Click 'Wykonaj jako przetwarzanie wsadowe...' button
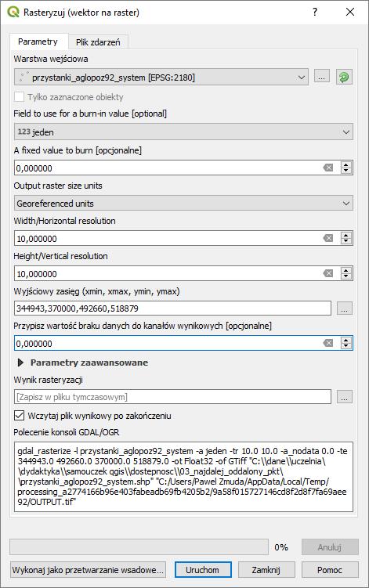The height and width of the screenshot is (588, 369). pos(88,570)
